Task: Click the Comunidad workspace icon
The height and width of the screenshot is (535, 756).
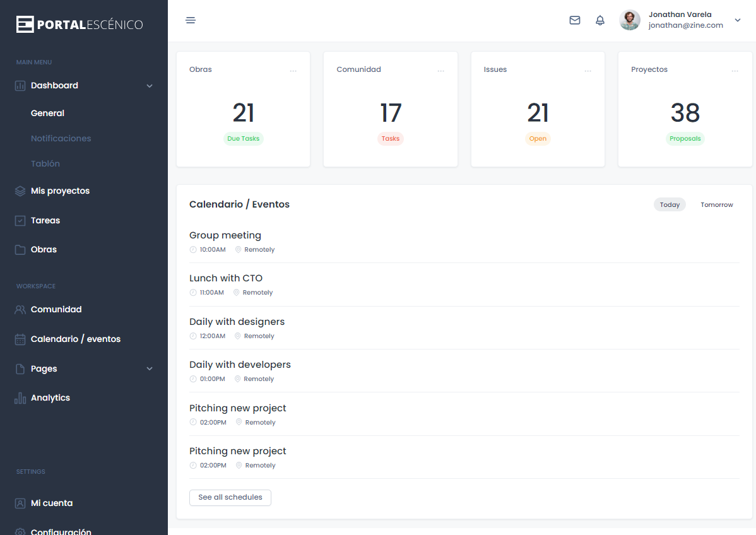Action: 19,309
